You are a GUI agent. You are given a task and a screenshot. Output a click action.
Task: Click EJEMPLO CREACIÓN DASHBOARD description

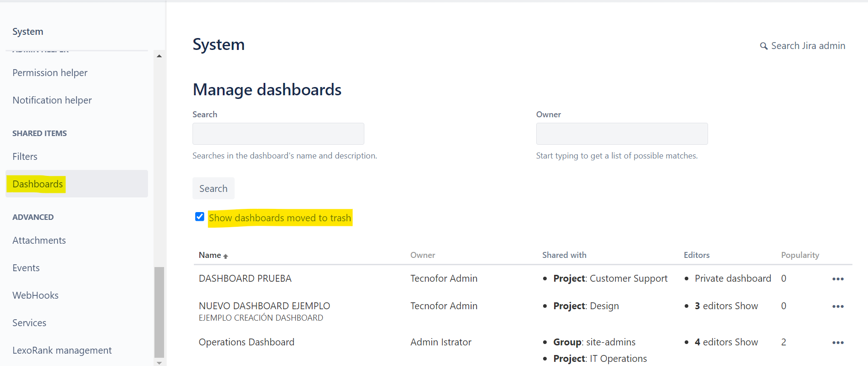click(261, 318)
